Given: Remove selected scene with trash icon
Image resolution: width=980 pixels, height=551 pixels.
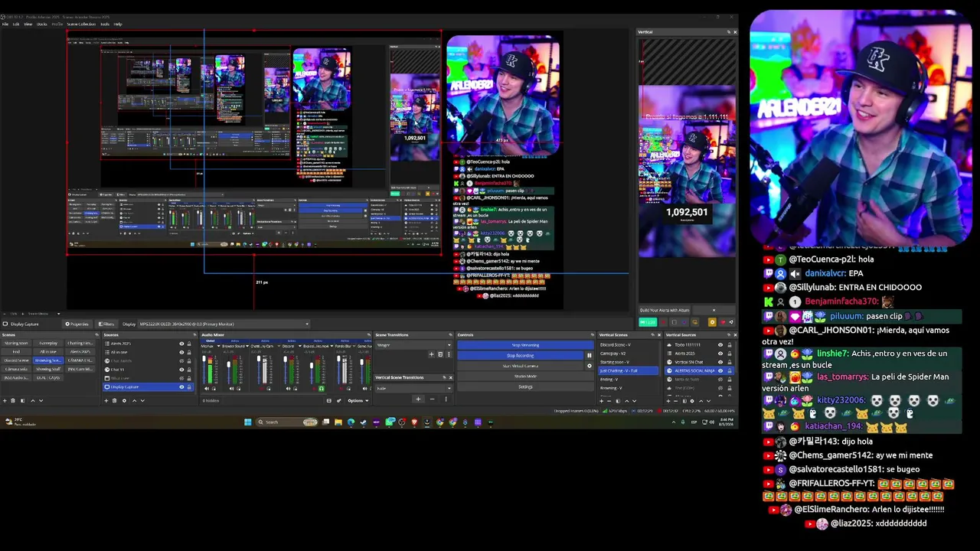Looking at the screenshot, I should 14,400.
